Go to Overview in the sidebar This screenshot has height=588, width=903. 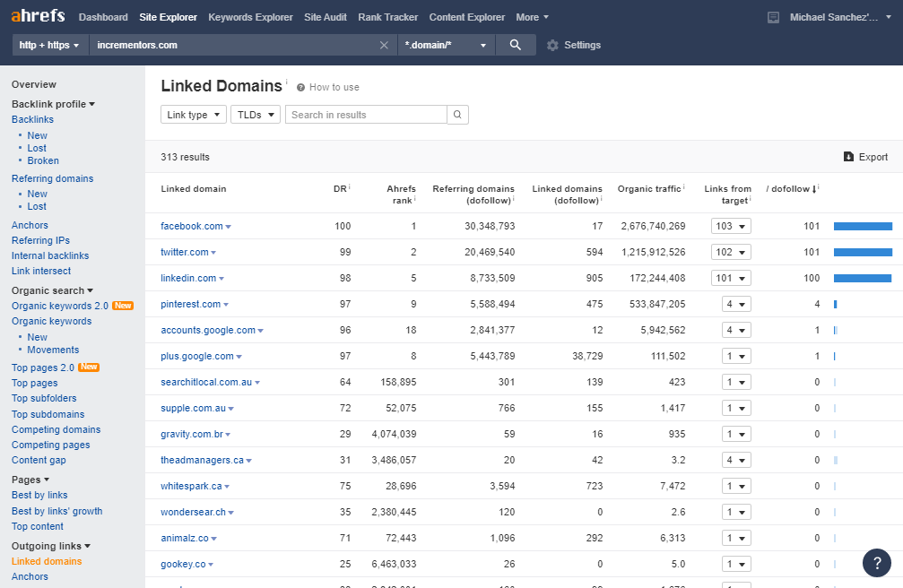click(x=34, y=84)
